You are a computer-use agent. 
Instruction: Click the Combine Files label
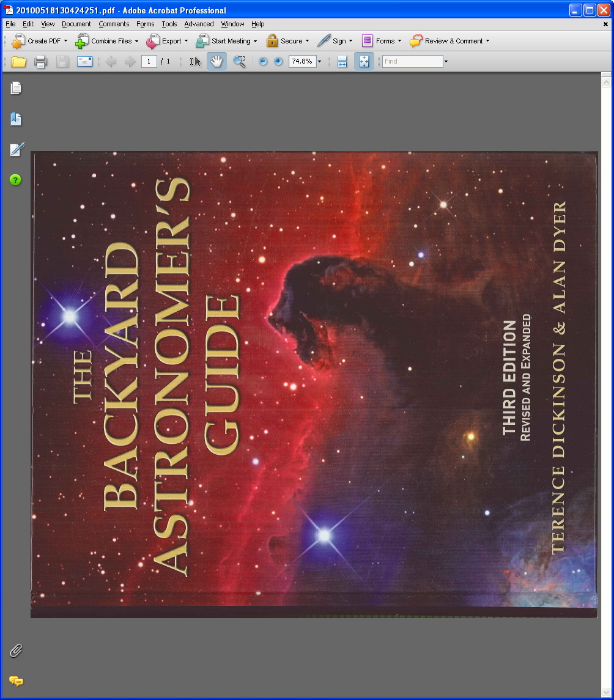click(x=111, y=41)
